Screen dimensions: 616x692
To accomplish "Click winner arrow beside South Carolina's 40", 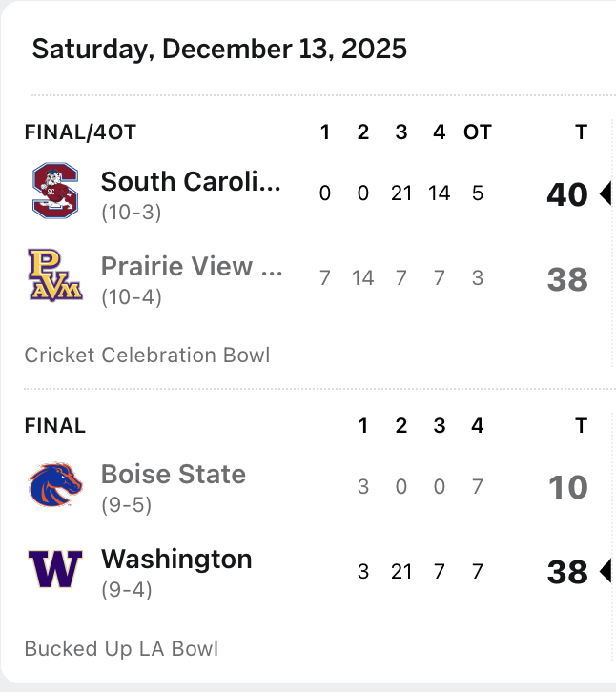I will pos(605,194).
